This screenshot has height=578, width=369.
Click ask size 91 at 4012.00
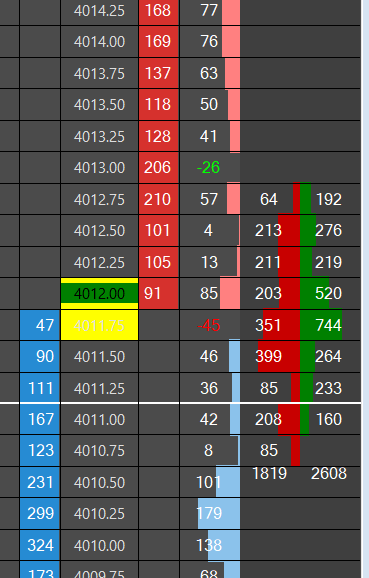point(159,294)
